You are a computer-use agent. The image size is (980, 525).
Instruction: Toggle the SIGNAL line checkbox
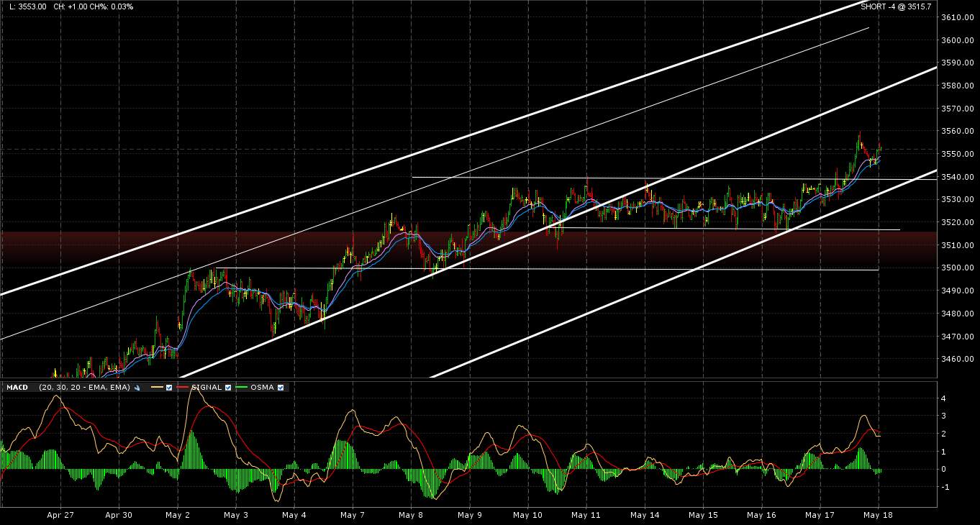pos(228,388)
